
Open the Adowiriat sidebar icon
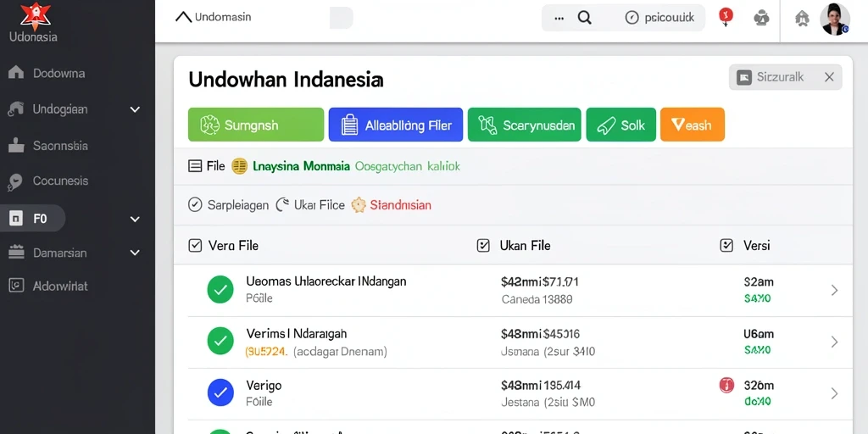(17, 285)
